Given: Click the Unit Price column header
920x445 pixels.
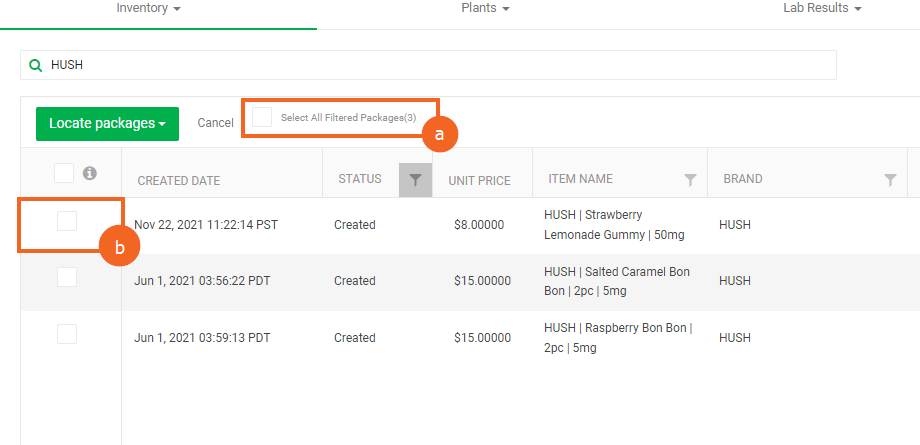Looking at the screenshot, I should tap(479, 181).
